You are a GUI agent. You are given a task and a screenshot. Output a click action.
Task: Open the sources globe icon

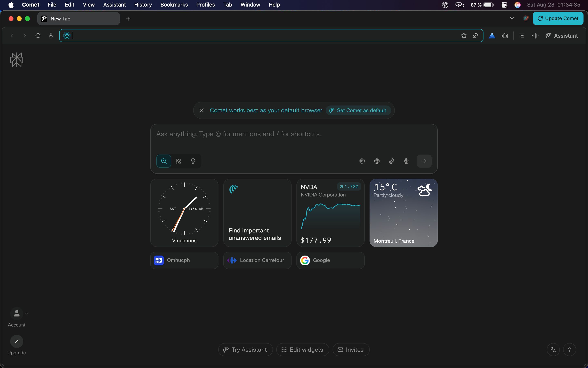coord(377,161)
